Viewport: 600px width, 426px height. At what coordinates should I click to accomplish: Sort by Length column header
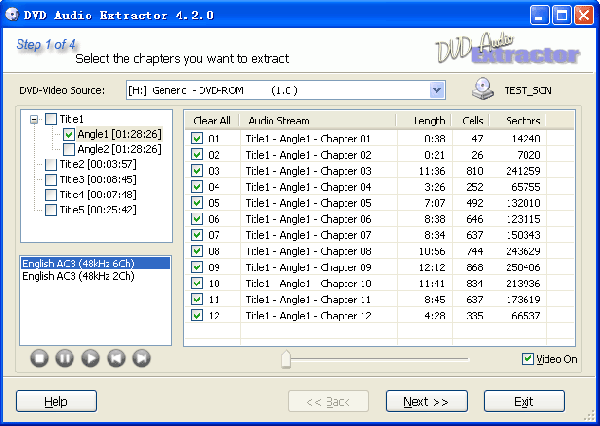tap(424, 121)
